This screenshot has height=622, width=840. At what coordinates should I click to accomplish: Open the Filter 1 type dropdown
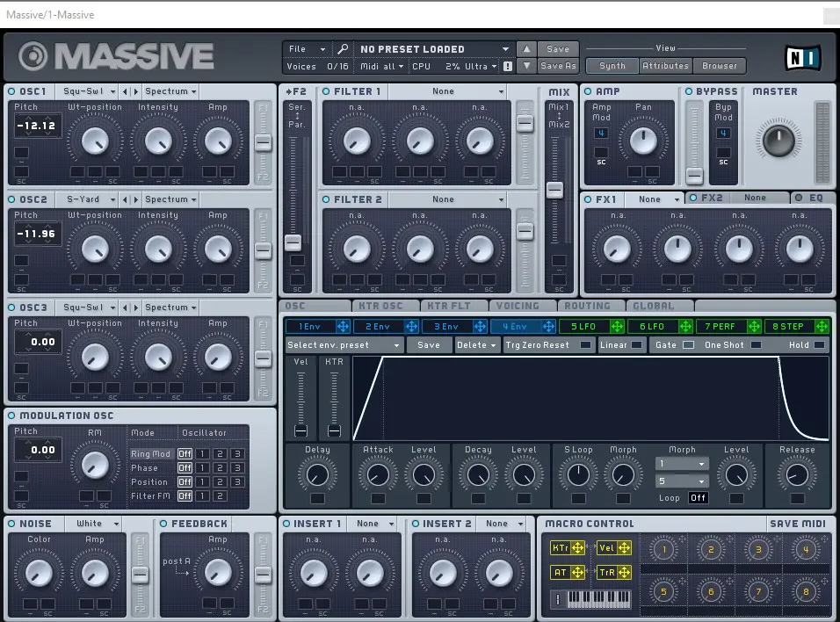446,91
